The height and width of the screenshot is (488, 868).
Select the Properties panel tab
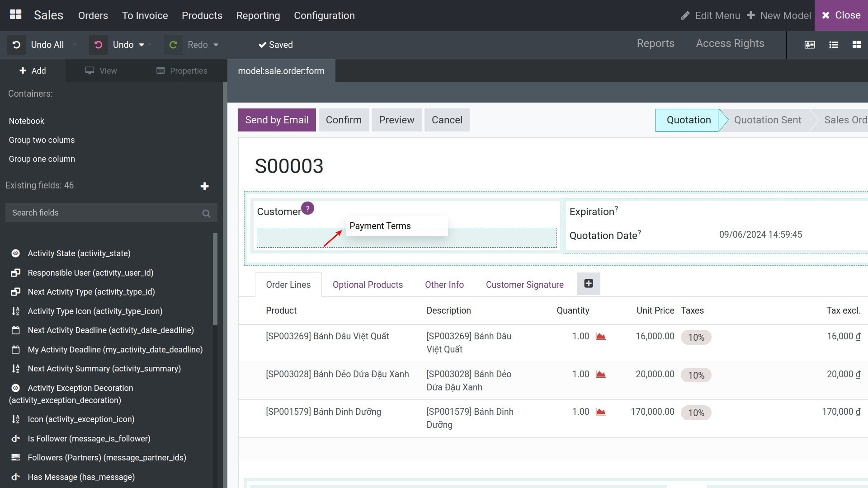tap(182, 71)
